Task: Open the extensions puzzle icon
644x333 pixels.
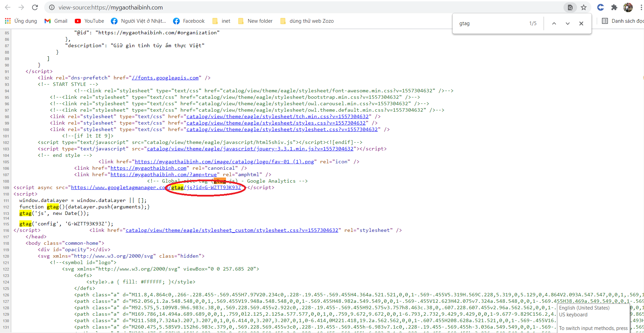Action: click(614, 7)
